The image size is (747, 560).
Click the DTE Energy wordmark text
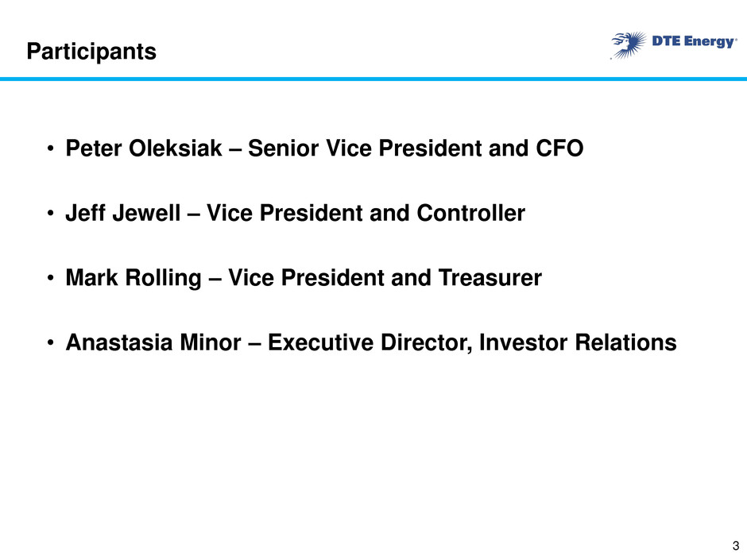(694, 41)
